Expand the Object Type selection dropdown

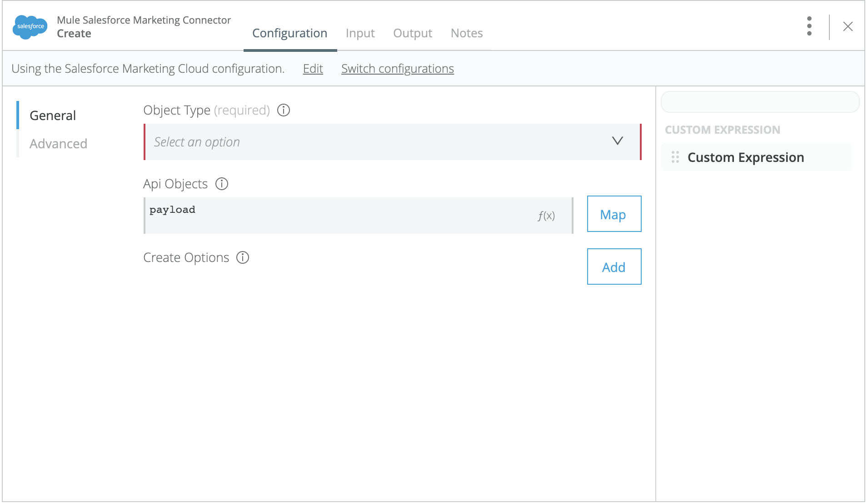[618, 141]
